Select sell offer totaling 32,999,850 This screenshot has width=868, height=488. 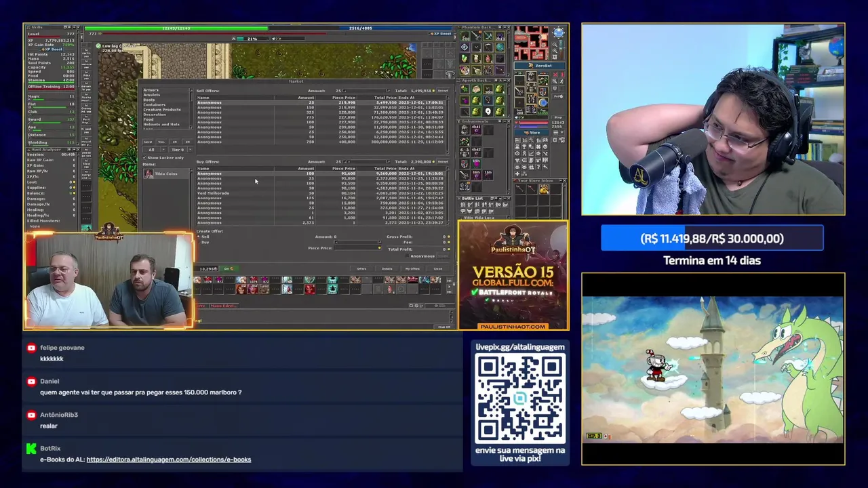tap(321, 107)
